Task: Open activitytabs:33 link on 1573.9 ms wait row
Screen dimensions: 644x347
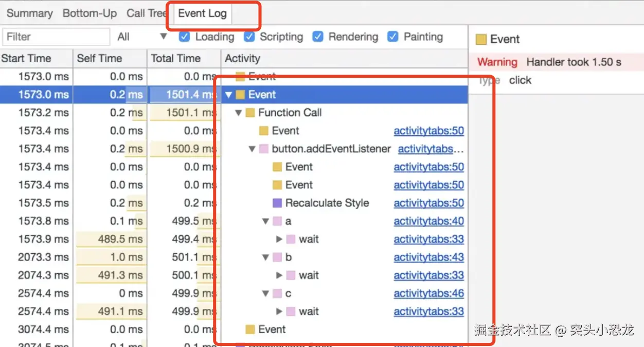Action: pos(429,239)
